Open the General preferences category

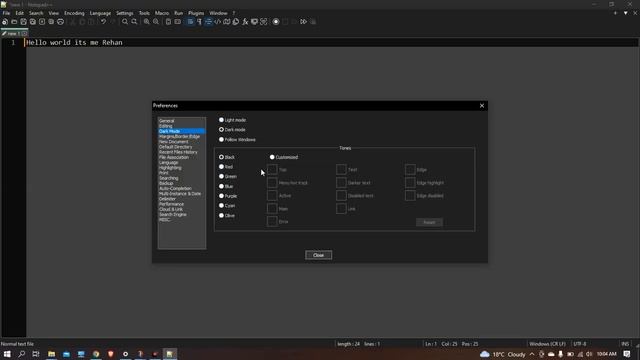167,121
